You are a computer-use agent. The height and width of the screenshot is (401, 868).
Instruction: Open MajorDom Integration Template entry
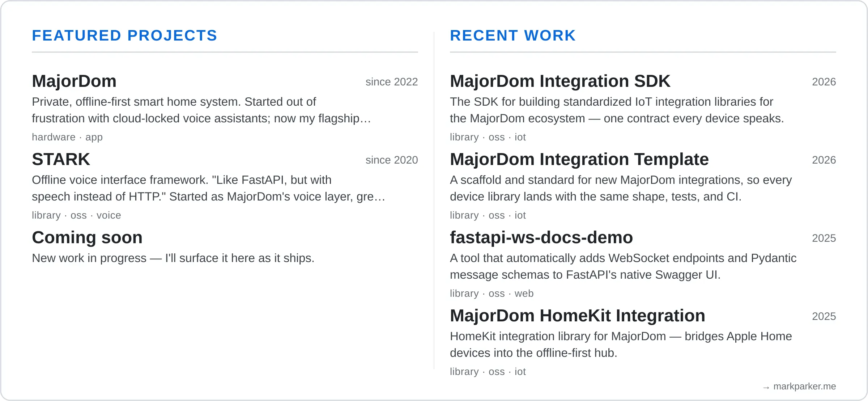click(579, 159)
